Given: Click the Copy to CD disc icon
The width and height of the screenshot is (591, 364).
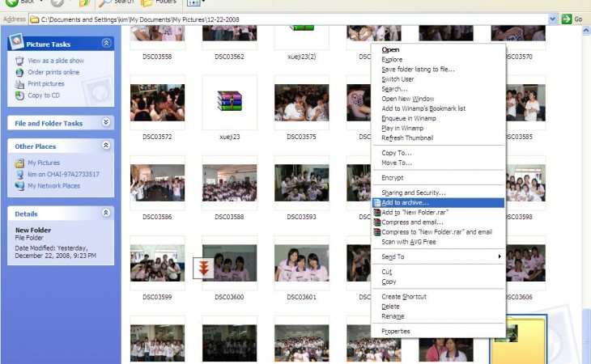Looking at the screenshot, I should 20,95.
